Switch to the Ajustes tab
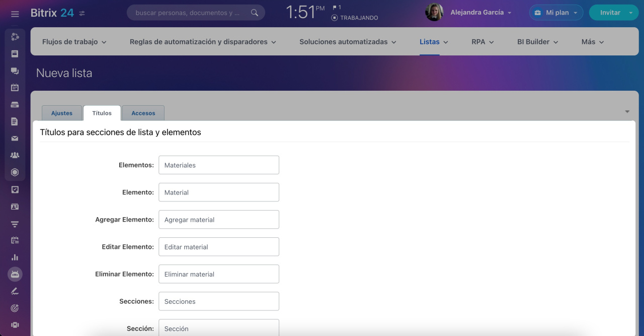The image size is (644, 336). click(62, 113)
